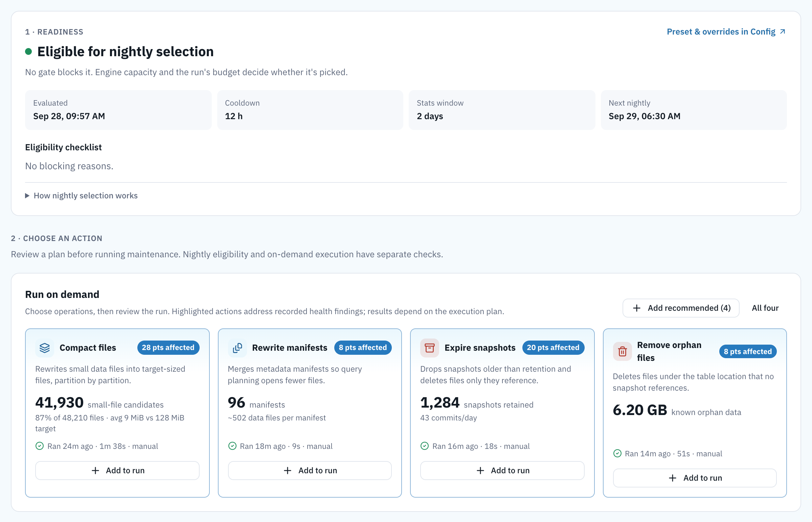
Task: Click the Compact files layers icon
Action: [x=45, y=348]
